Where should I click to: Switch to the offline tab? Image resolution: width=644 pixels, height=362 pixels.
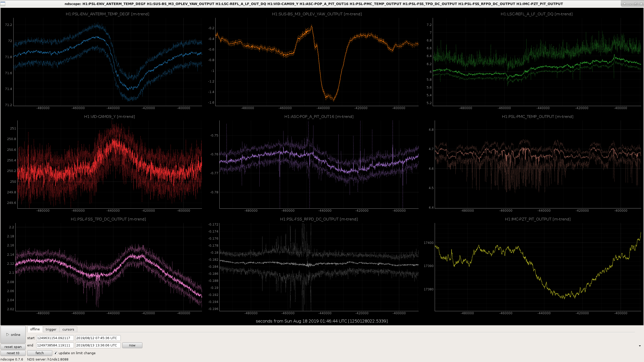pos(35,329)
